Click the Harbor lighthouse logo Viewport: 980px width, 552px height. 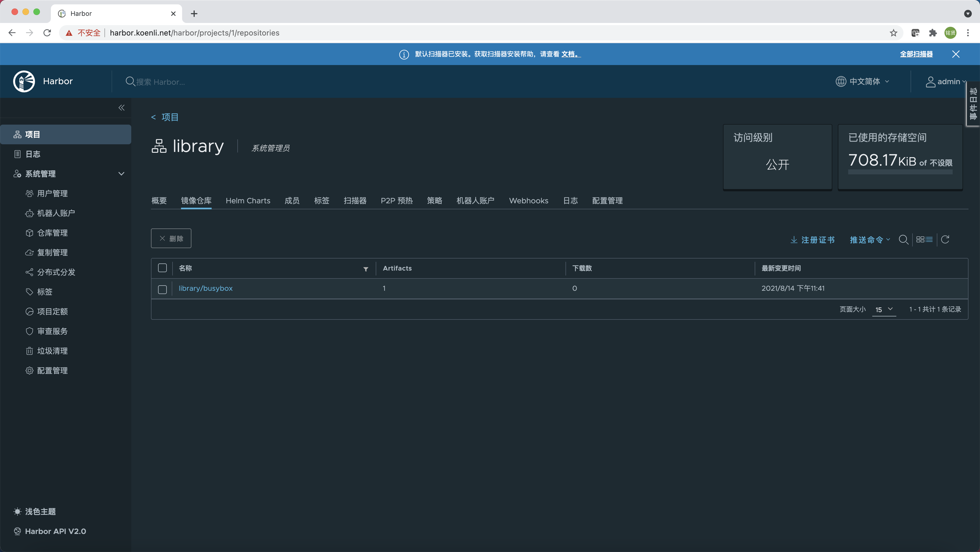(x=24, y=81)
